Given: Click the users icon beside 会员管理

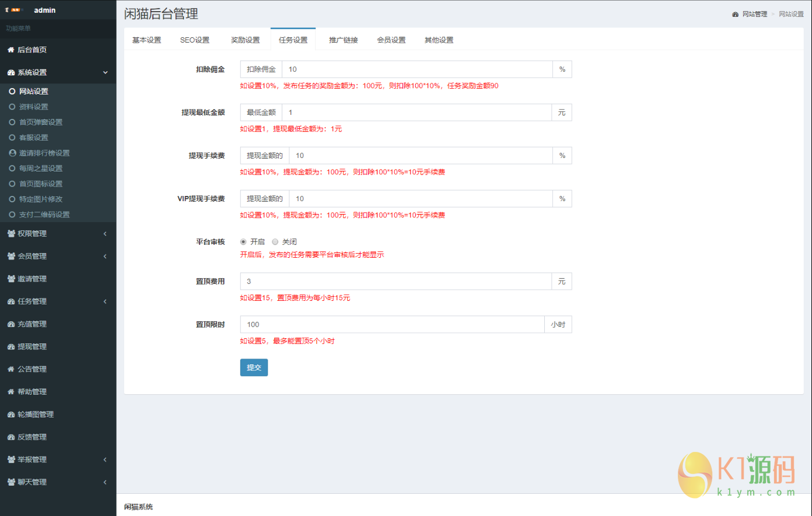Looking at the screenshot, I should (x=11, y=257).
